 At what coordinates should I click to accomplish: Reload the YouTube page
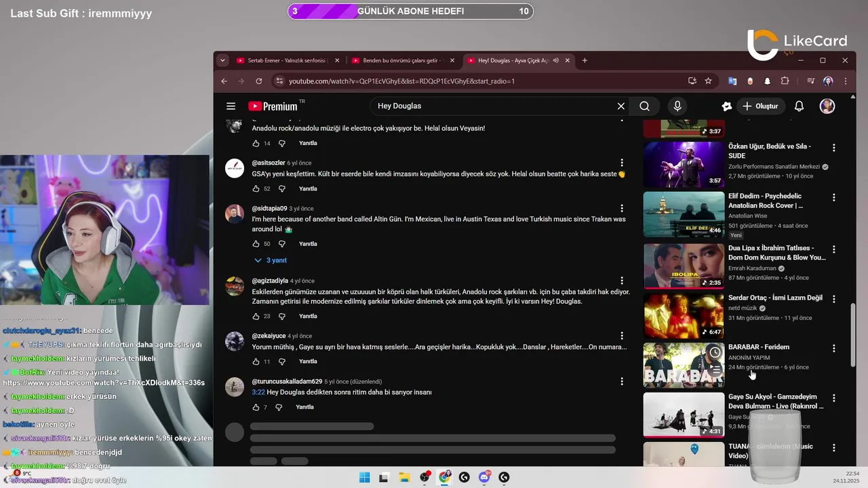coord(258,81)
